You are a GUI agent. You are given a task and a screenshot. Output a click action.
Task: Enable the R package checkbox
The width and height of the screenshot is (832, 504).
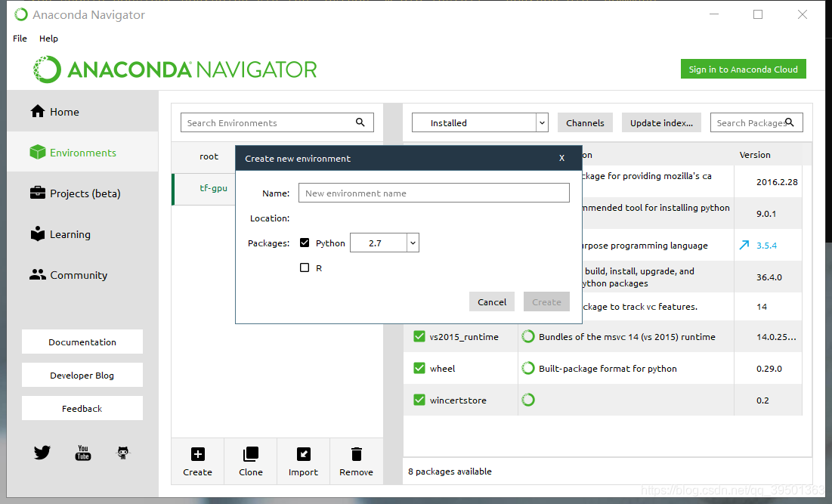tap(305, 267)
